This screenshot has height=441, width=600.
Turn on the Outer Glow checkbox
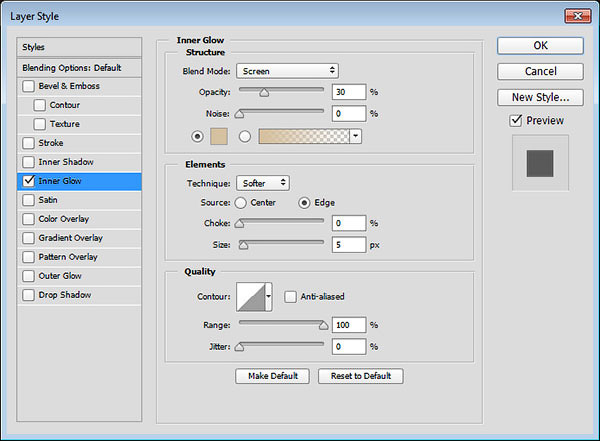coord(28,276)
